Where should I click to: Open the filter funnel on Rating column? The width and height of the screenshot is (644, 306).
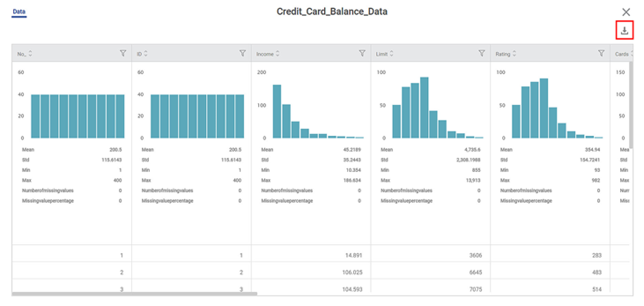pyautogui.click(x=602, y=53)
